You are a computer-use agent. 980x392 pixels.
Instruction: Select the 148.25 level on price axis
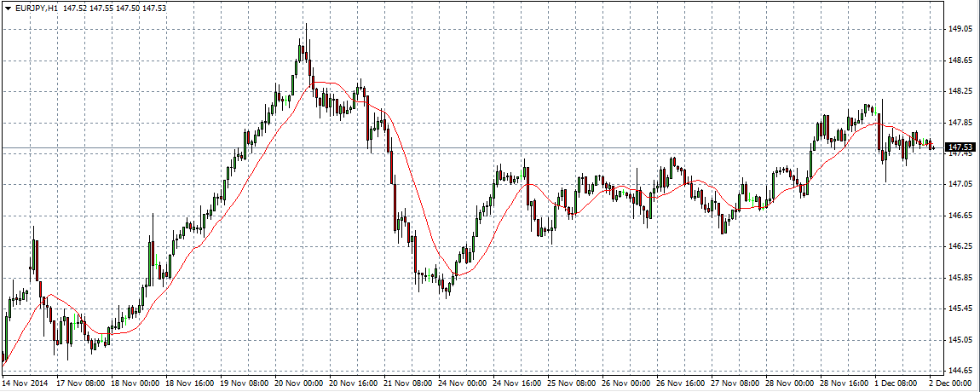tap(960, 91)
